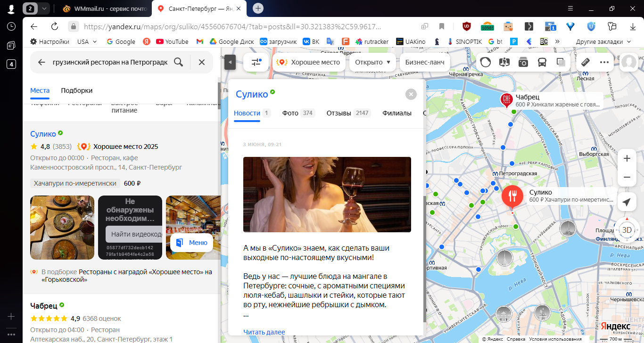
Task: Click the results list scrollbar
Action: (x=219, y=96)
